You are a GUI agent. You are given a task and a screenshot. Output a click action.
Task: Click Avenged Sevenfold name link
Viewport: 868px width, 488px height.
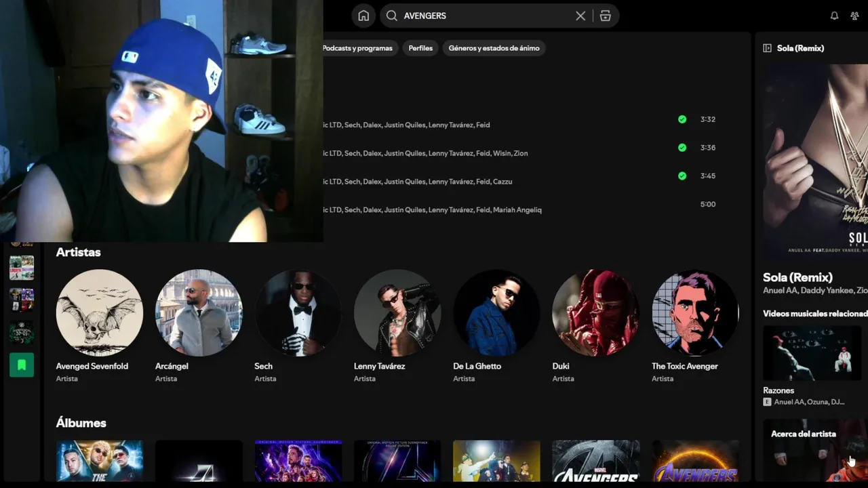click(x=92, y=366)
